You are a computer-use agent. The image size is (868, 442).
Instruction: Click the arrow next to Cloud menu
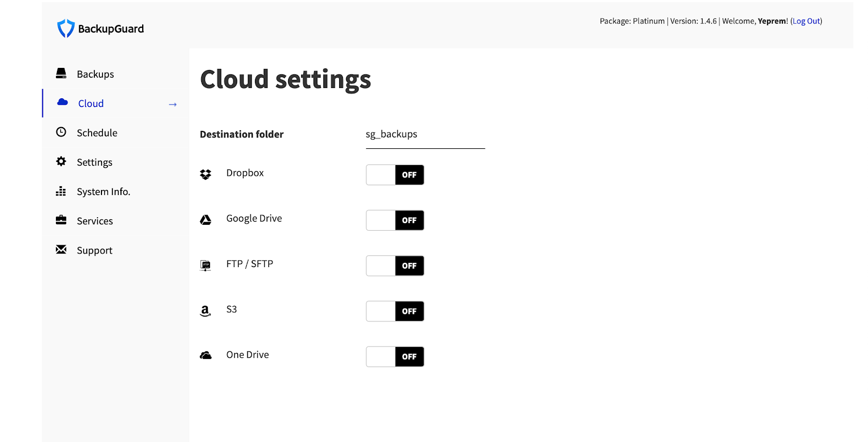173,104
